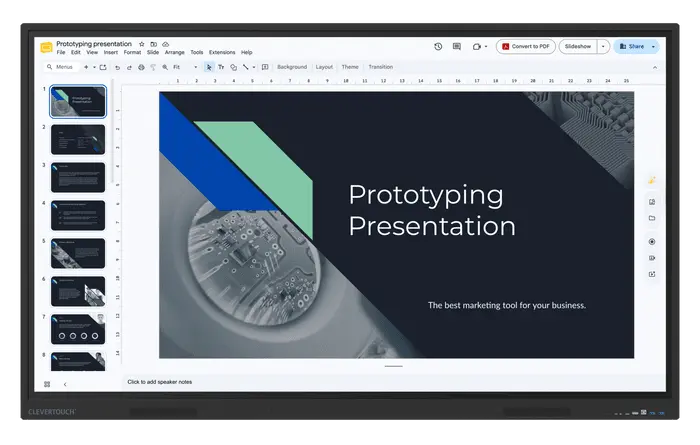
Task: Click the record circle icon in side panel
Action: click(x=652, y=241)
